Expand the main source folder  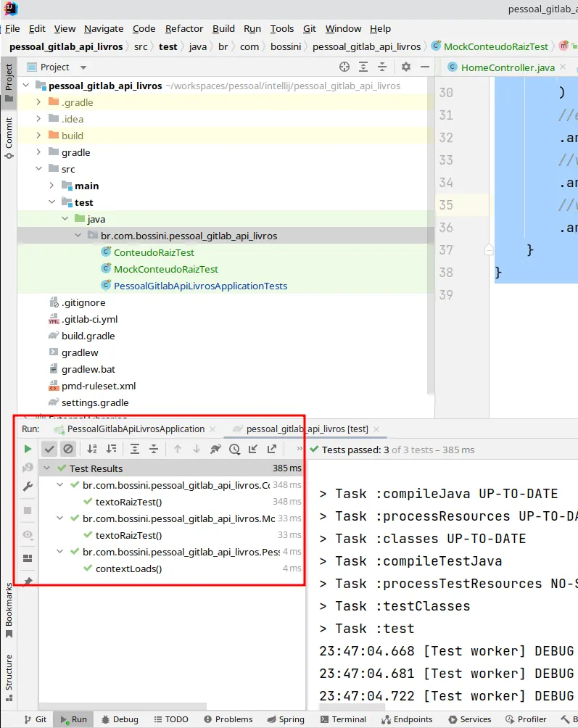51,186
